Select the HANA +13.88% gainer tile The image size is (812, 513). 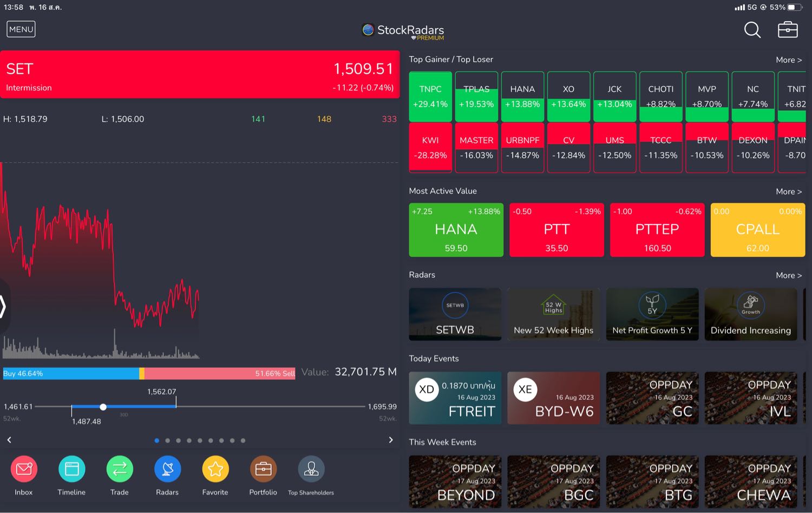pyautogui.click(x=522, y=96)
